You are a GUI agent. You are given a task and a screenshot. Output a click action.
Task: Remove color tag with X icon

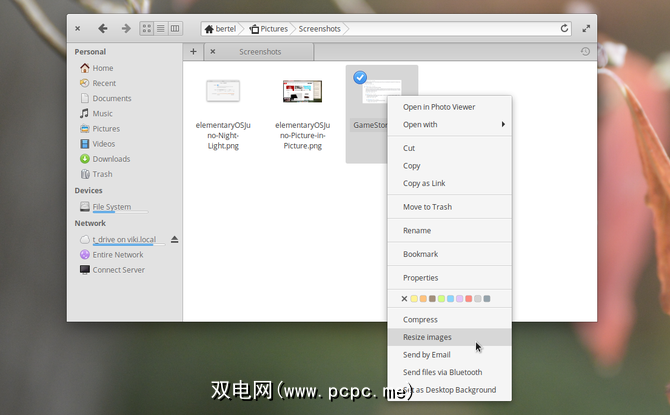tap(404, 299)
